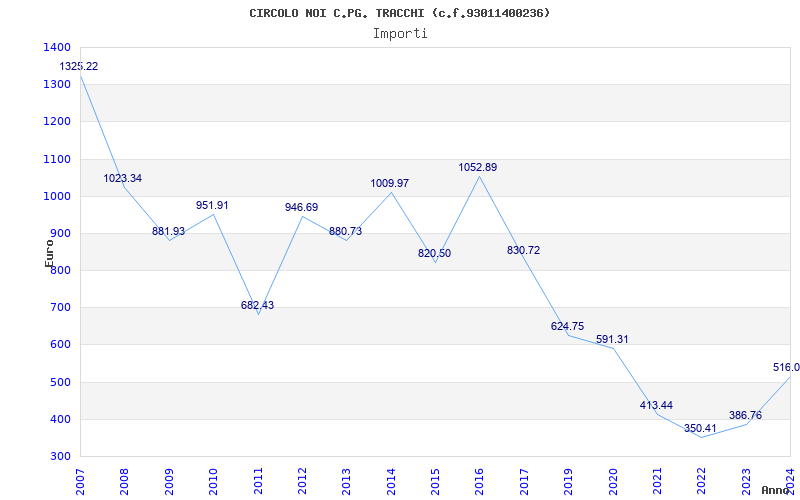The height and width of the screenshot is (500, 800).
Task: Click the 300 y-axis tick label
Action: point(61,457)
